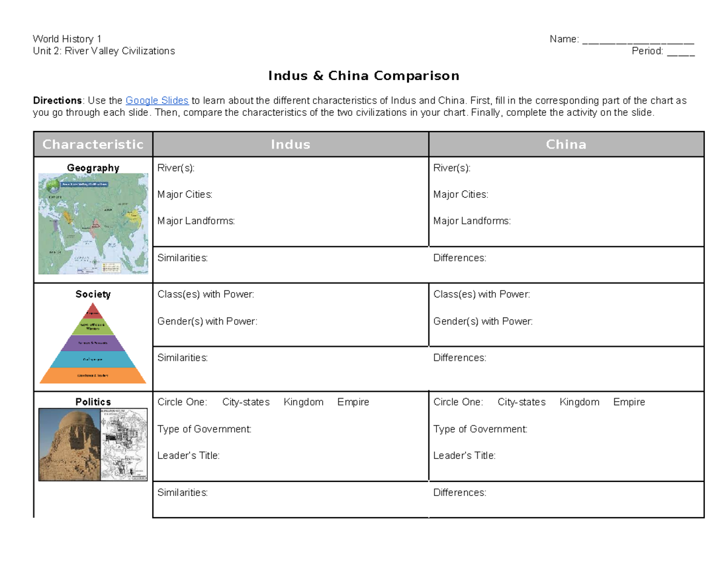Viewport: 728px width, 562px height.
Task: Select the China column header
Action: (566, 144)
